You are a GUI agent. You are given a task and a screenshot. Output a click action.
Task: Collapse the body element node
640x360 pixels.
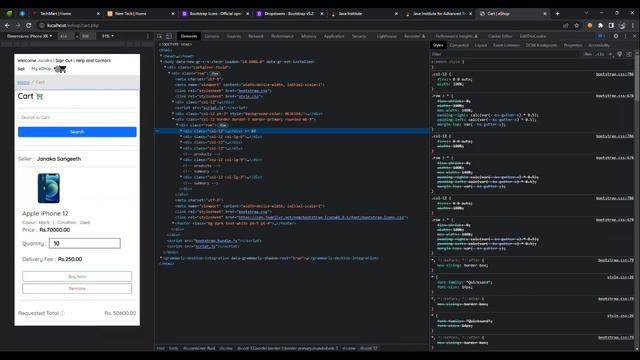(161, 62)
